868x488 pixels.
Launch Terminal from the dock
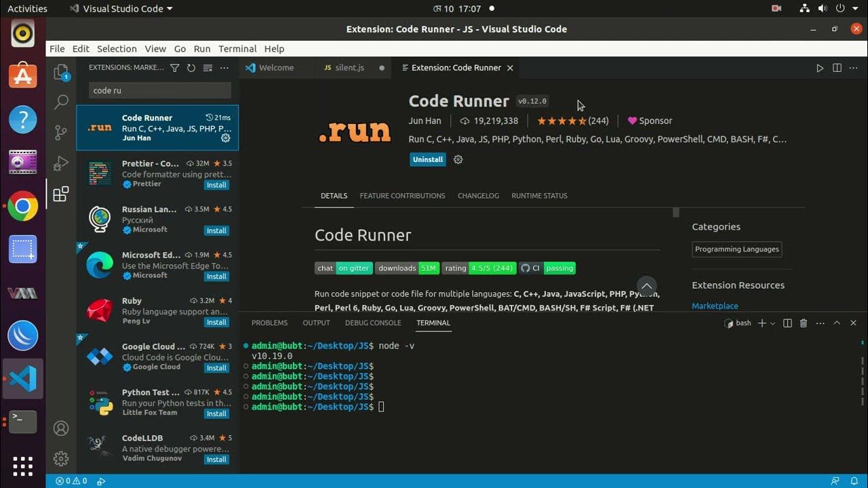(x=23, y=422)
